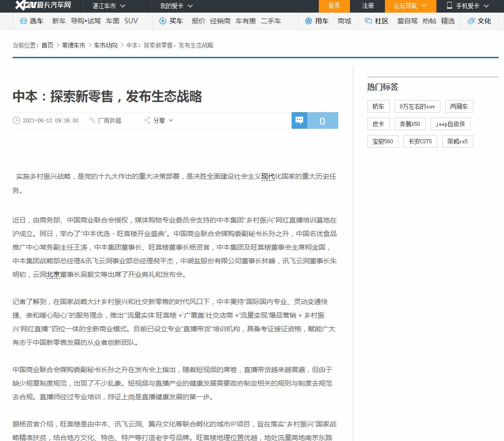Click the 注册 register button
This screenshot has height=441, width=504.
(x=368, y=6)
